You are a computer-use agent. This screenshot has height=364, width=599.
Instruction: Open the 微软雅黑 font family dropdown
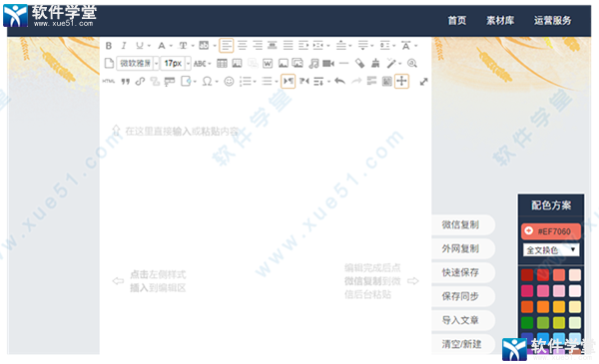pos(138,64)
